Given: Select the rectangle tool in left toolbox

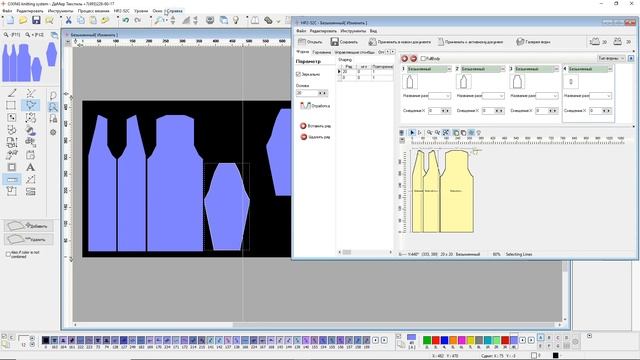Looking at the screenshot, I should tap(11, 105).
